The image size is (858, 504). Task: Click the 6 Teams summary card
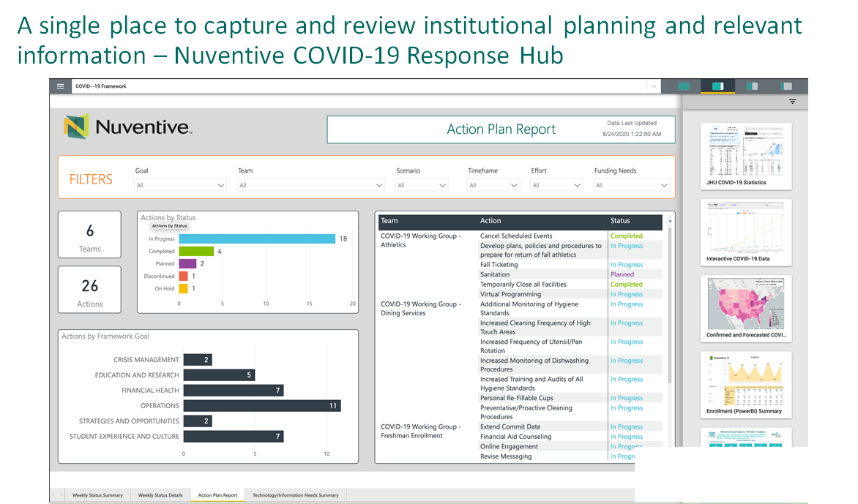pyautogui.click(x=90, y=235)
